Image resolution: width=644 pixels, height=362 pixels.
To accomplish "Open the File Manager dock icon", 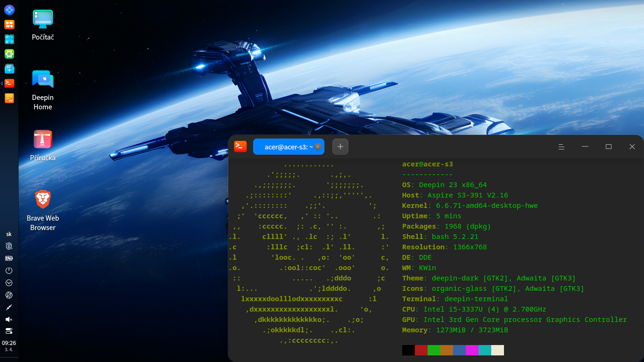I will point(9,69).
